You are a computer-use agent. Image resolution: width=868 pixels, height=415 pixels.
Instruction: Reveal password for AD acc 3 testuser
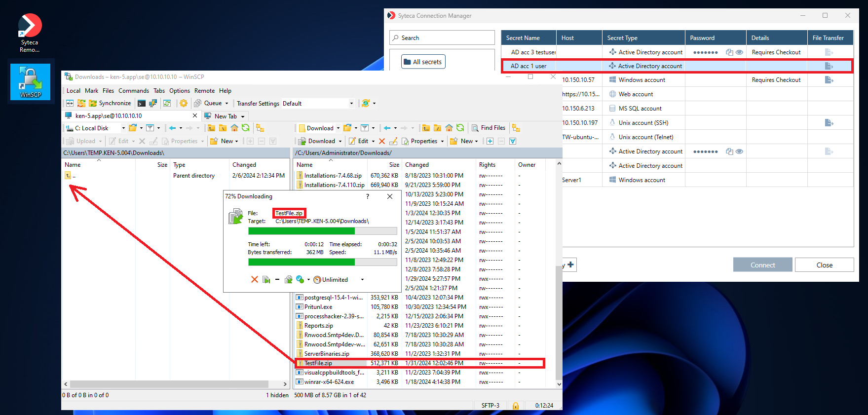tap(739, 52)
